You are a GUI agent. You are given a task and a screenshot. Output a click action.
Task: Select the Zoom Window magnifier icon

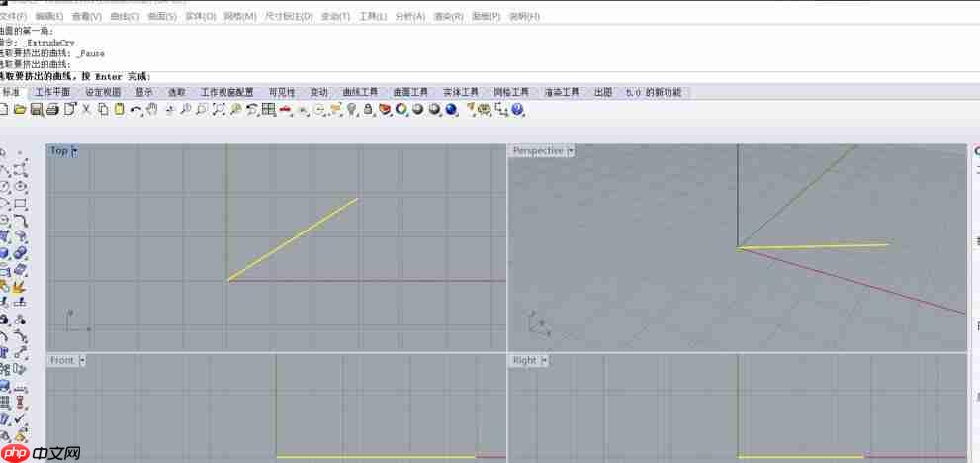pyautogui.click(x=202, y=110)
